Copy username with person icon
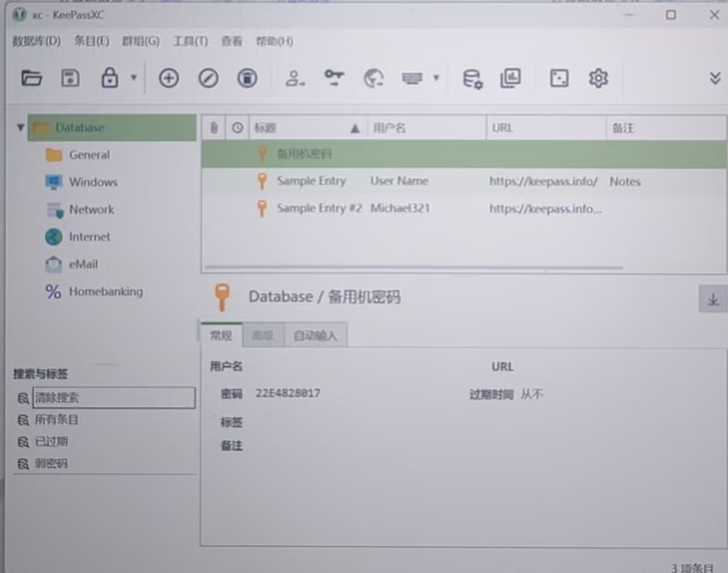728x573 pixels. point(295,78)
